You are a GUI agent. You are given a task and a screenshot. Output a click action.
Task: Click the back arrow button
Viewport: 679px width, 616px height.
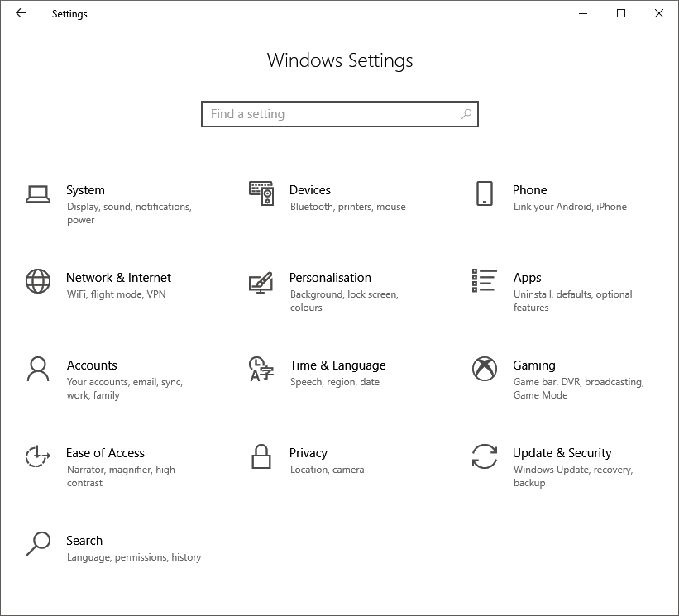[20, 14]
